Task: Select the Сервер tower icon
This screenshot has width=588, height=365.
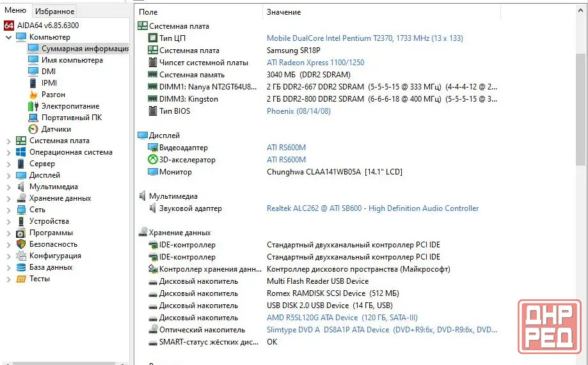Action: coord(21,164)
